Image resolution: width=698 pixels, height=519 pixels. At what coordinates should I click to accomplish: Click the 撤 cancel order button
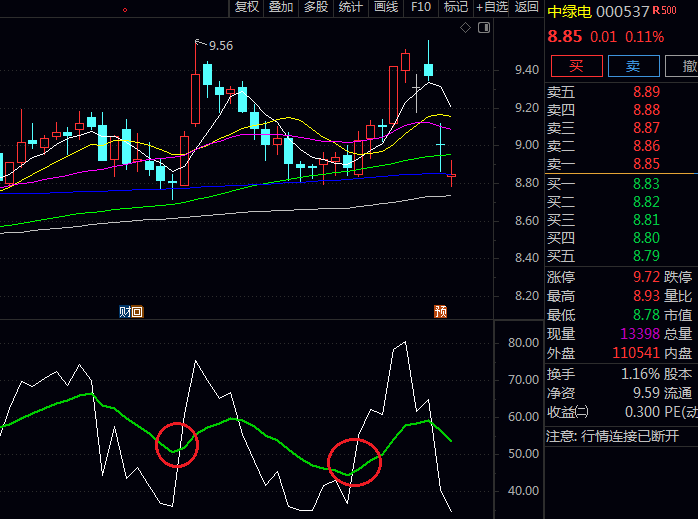coord(687,66)
